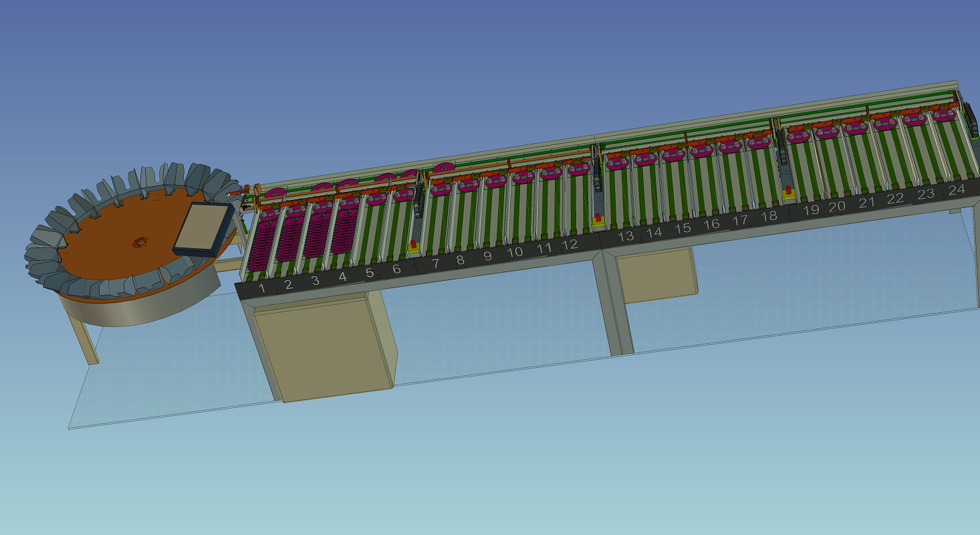This screenshot has width=980, height=535.
Task: Select lane number 11 label
Action: click(545, 248)
